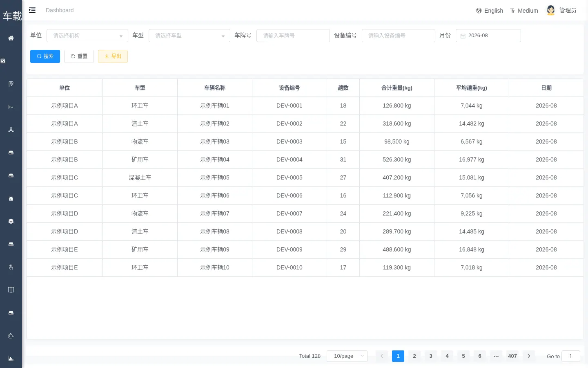Open the node tree sidebar icon
The height and width of the screenshot is (368, 588).
point(11,130)
